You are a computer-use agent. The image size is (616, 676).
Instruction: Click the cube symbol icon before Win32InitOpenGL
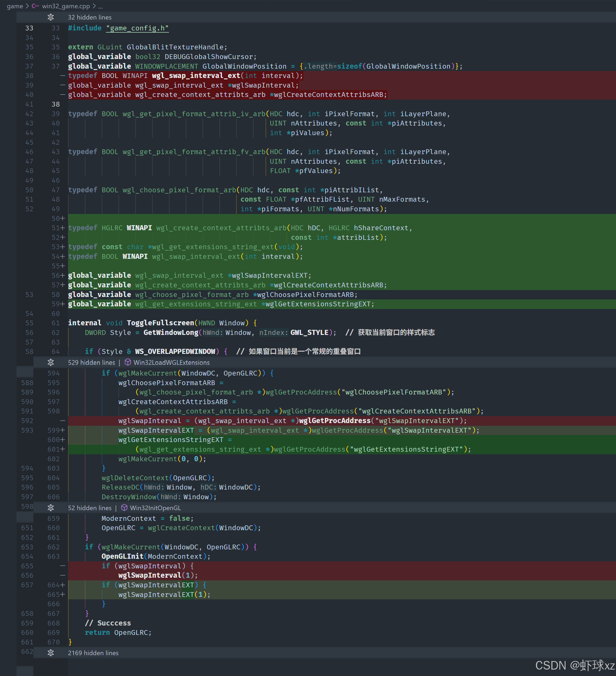pos(124,508)
